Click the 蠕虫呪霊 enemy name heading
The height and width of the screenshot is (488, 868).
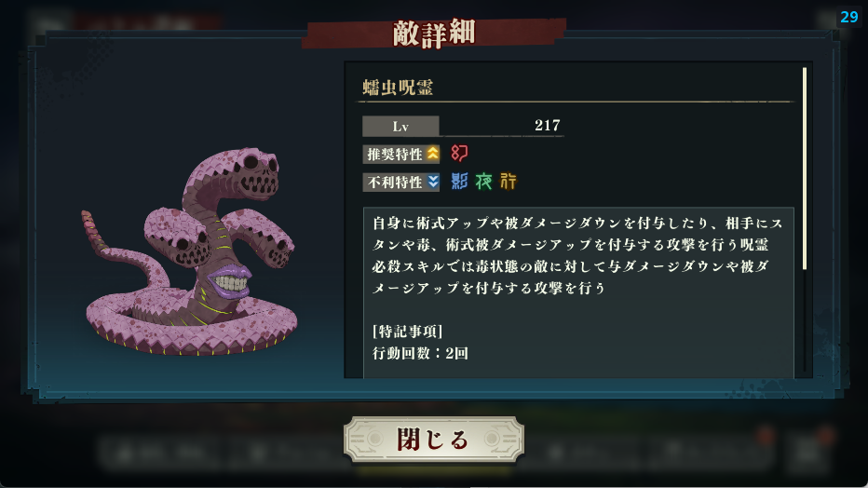tap(398, 88)
